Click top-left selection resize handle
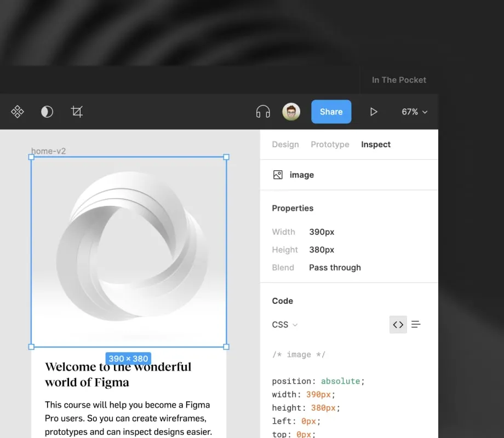 (x=31, y=157)
